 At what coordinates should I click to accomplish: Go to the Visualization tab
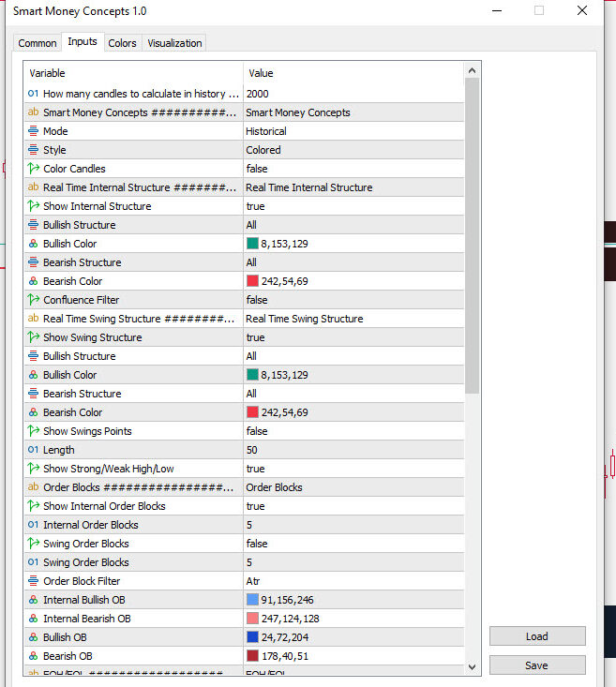[x=174, y=43]
